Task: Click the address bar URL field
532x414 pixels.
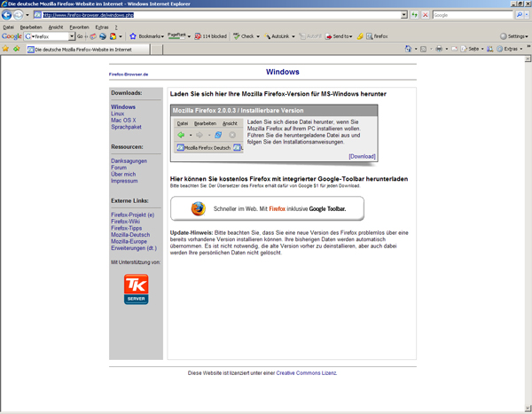Action: point(217,15)
